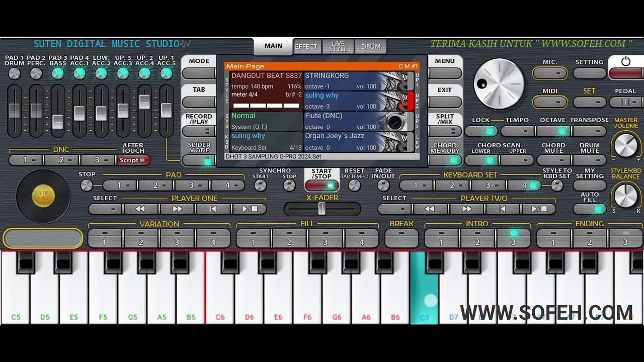
Task: Click the SPLIT/MIX button
Action: tap(445, 132)
